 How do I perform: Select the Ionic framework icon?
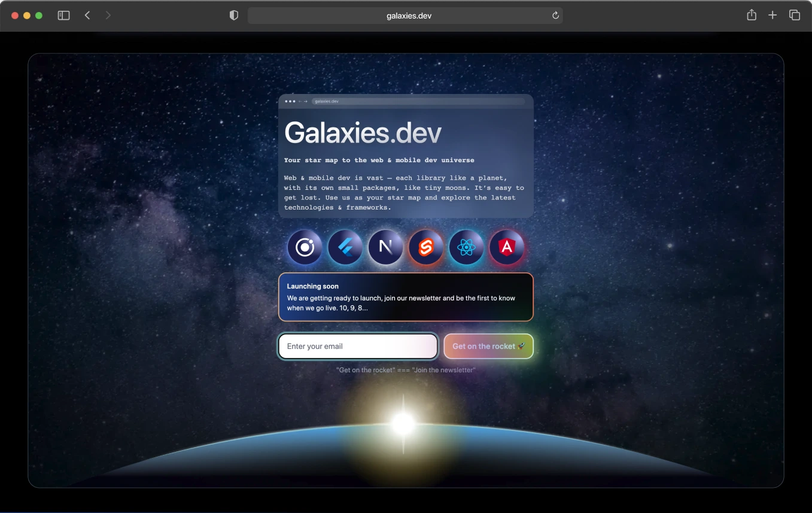pos(305,247)
